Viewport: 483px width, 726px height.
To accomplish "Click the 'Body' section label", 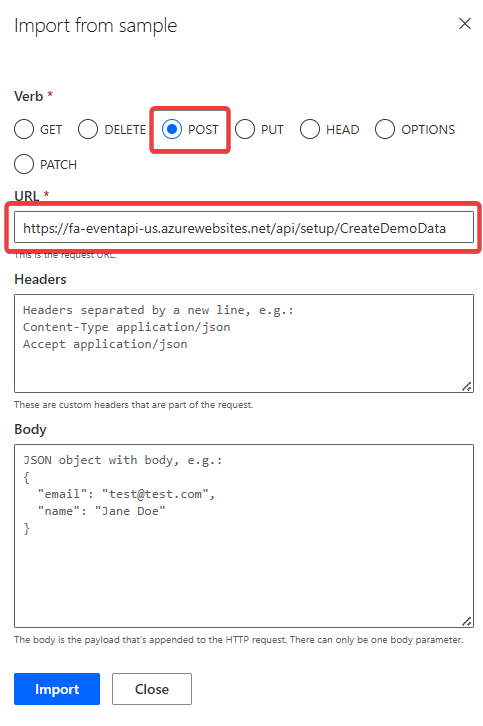I will pos(30,429).
